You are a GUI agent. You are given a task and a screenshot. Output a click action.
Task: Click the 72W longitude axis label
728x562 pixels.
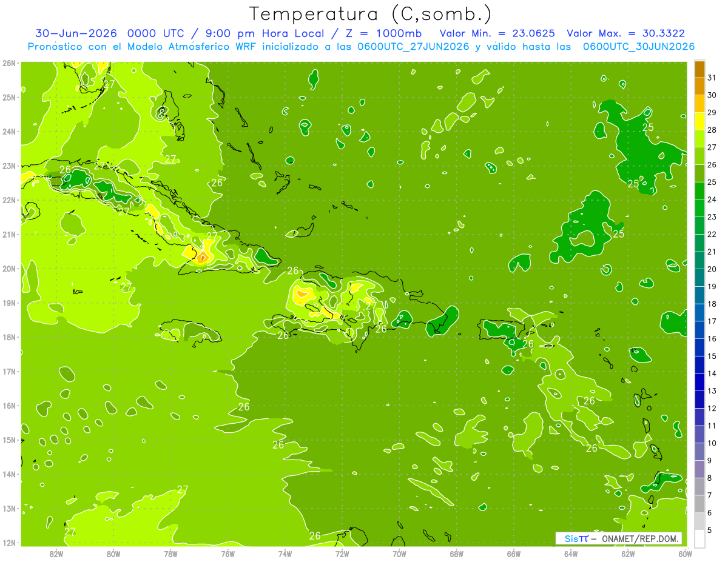pos(342,554)
